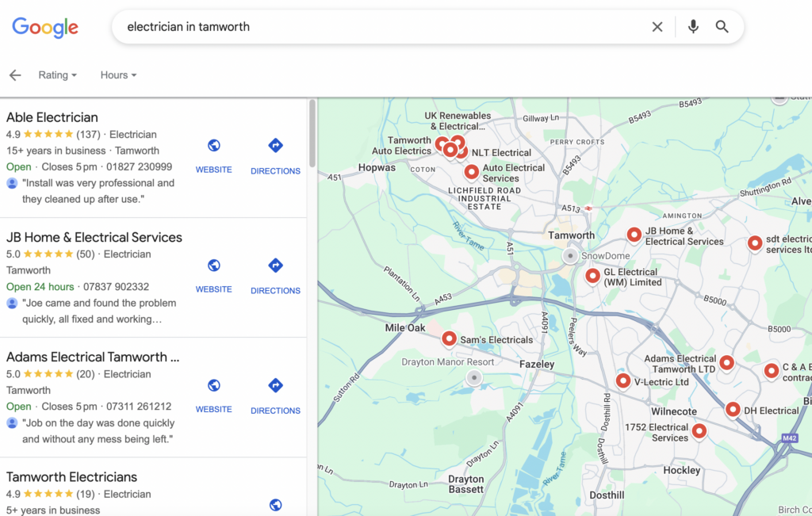Select the sdt electrical services map pin
The width and height of the screenshot is (812, 516).
(755, 243)
